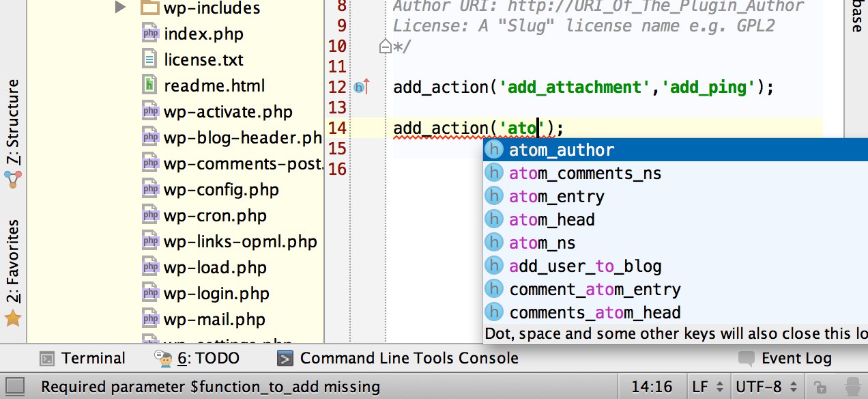The image size is (868, 399).
Task: Click the readme.html file icon
Action: click(x=150, y=85)
